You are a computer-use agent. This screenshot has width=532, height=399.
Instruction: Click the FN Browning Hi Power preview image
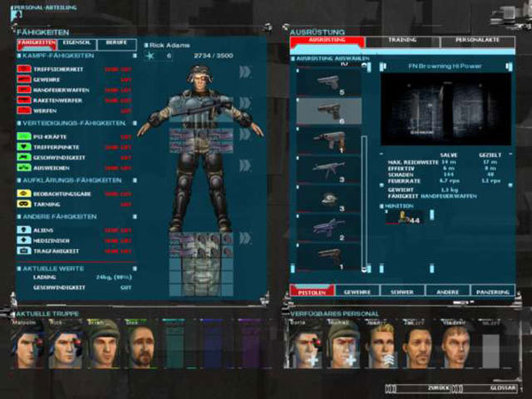coord(446,109)
